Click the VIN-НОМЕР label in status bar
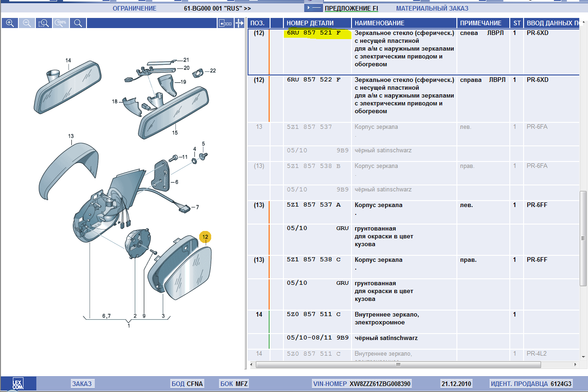588x392 pixels. (x=329, y=384)
